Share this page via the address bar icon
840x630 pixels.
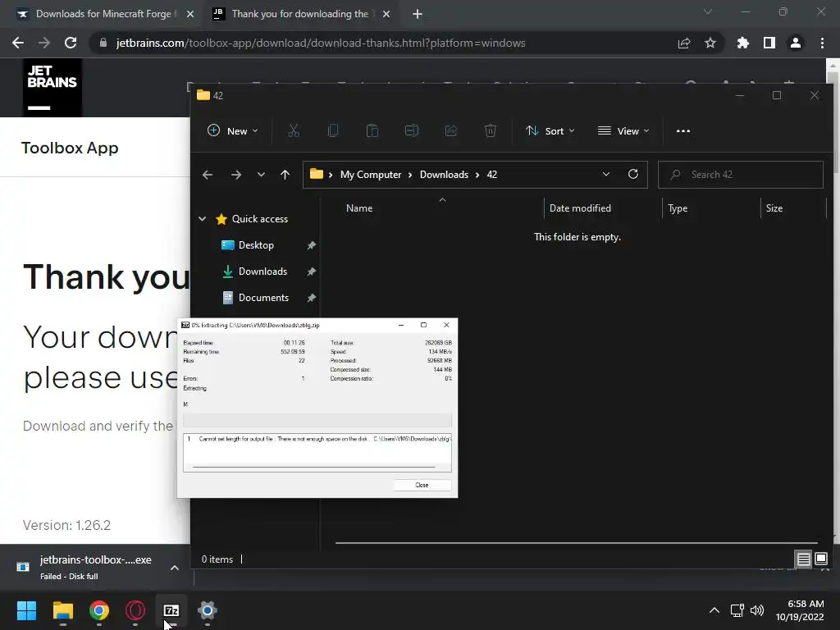click(x=684, y=43)
